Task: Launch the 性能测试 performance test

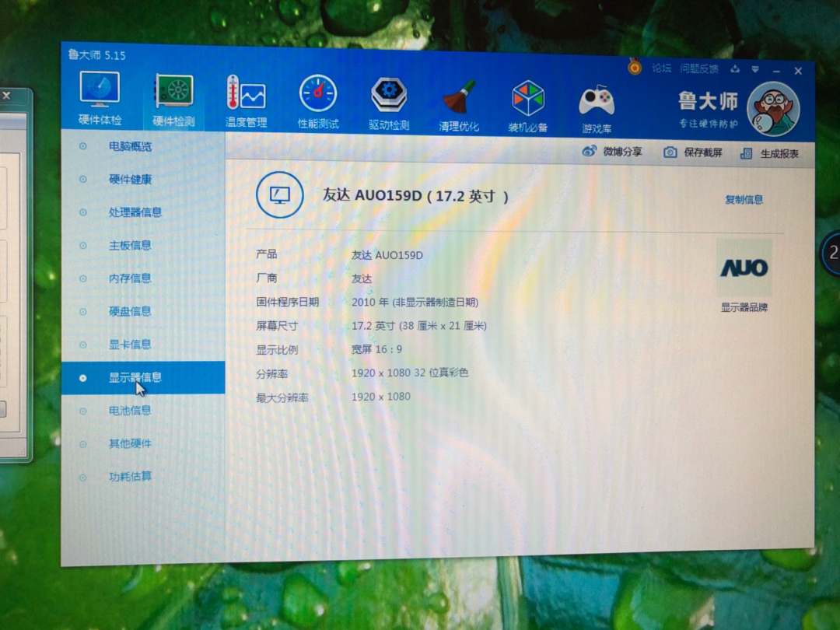Action: [x=318, y=103]
